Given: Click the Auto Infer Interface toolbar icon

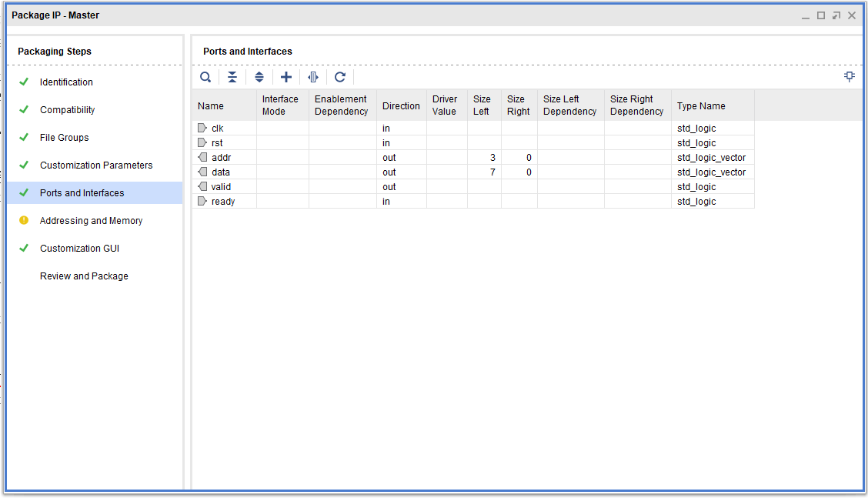Looking at the screenshot, I should tap(313, 78).
